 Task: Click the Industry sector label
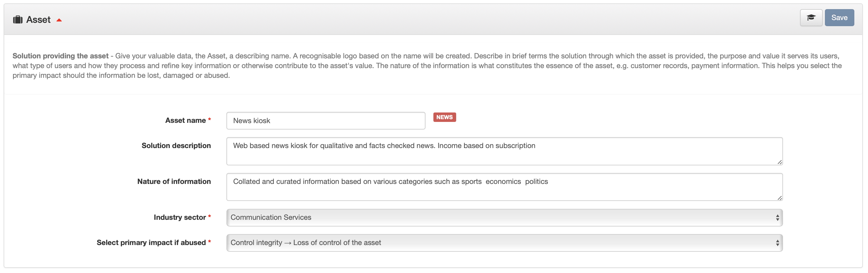pos(180,217)
